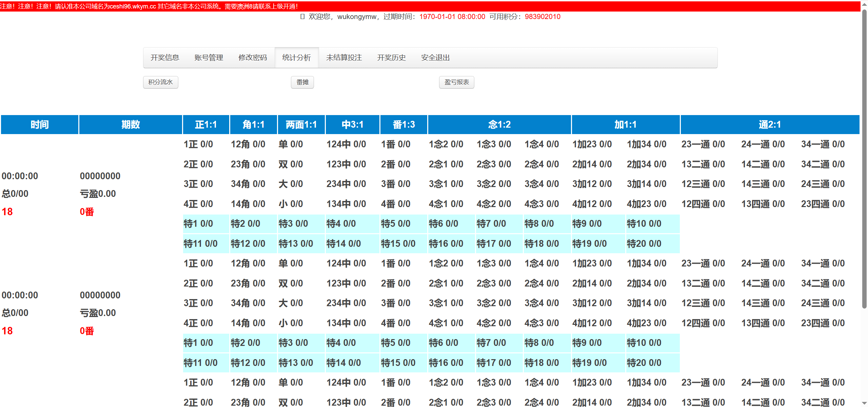Click the scrollbar down arrow
Image resolution: width=868 pixels, height=407 pixels.
coord(864,403)
